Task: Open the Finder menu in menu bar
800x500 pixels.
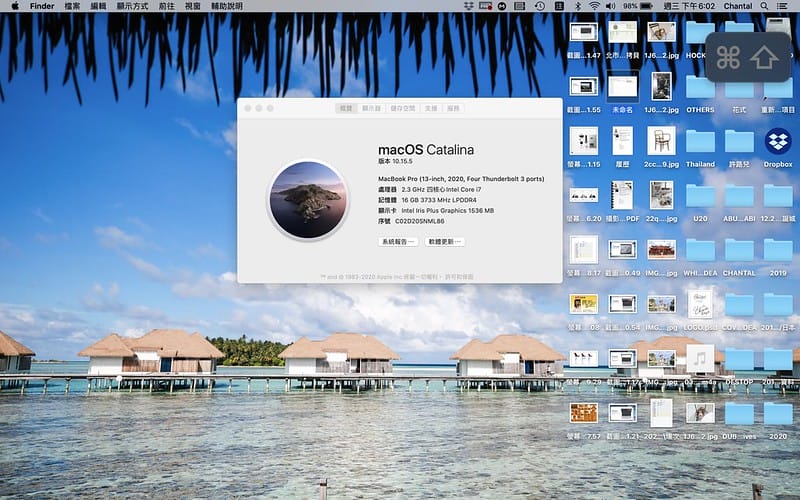Action: click(42, 6)
